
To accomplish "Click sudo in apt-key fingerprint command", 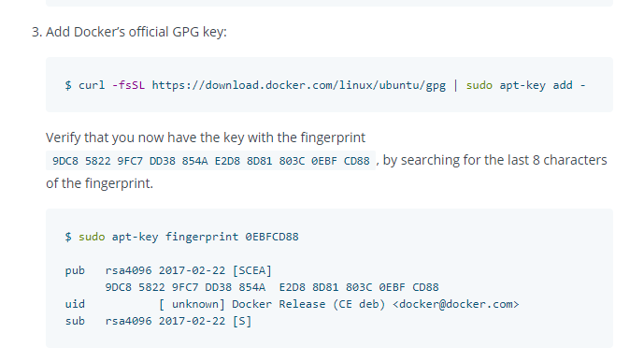I will coord(92,237).
